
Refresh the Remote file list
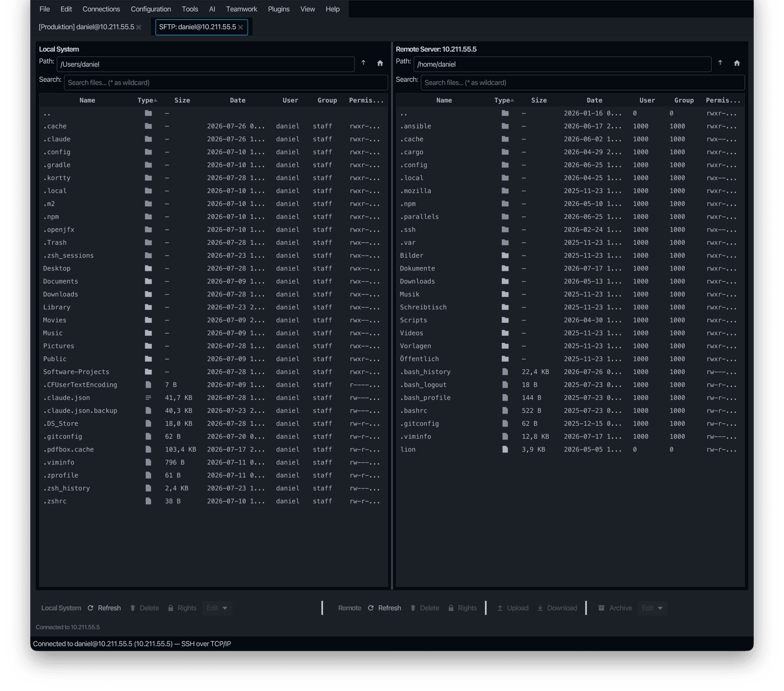[384, 608]
